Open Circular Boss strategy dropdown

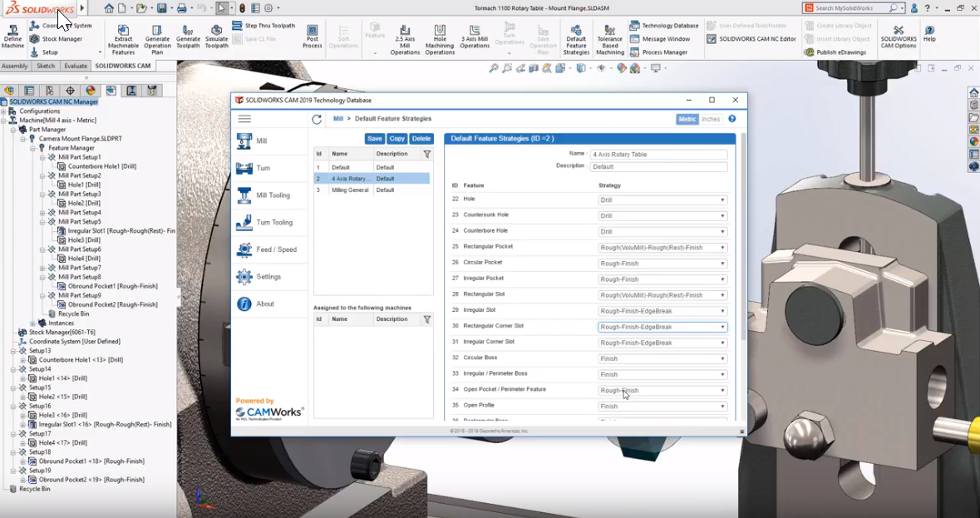[x=662, y=358]
